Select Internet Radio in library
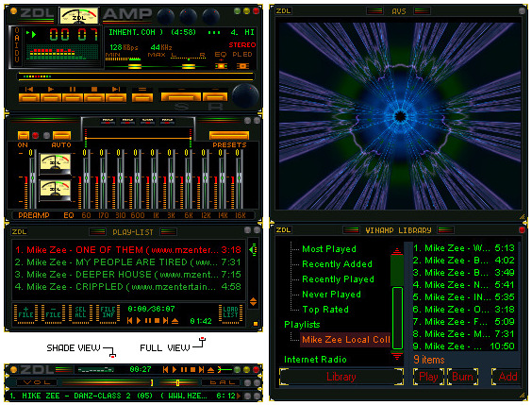Screen dimensions: 532x405 pyautogui.click(x=315, y=360)
